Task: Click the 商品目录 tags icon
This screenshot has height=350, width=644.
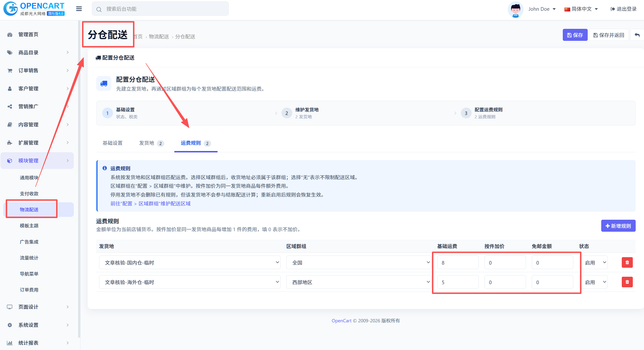Action: (x=10, y=52)
